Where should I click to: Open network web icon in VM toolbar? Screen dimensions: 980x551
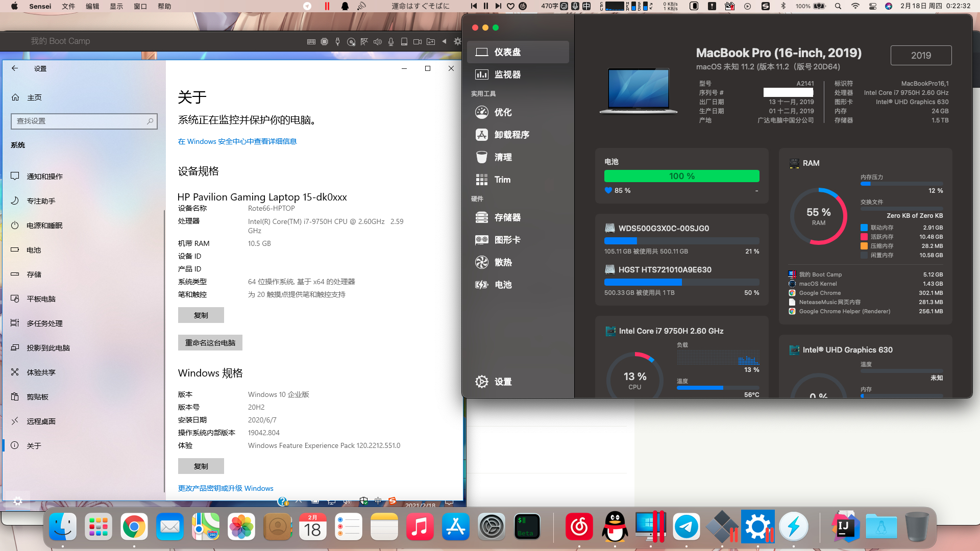tap(364, 42)
